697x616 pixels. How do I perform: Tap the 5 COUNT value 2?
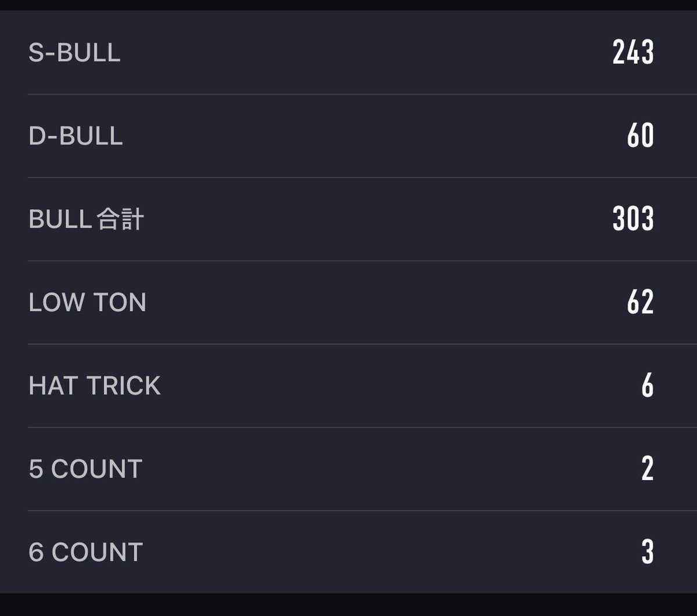(x=648, y=469)
